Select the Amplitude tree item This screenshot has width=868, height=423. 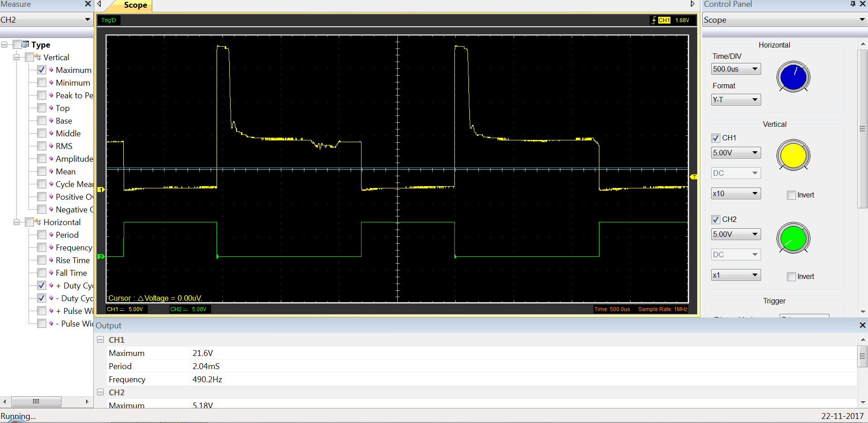pyautogui.click(x=74, y=159)
